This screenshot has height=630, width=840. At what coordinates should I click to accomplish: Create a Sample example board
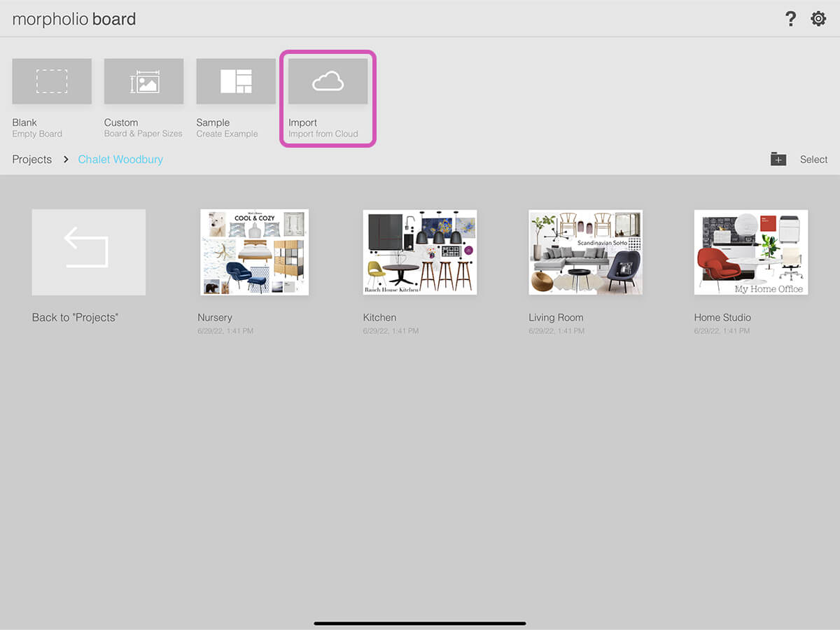(x=236, y=81)
